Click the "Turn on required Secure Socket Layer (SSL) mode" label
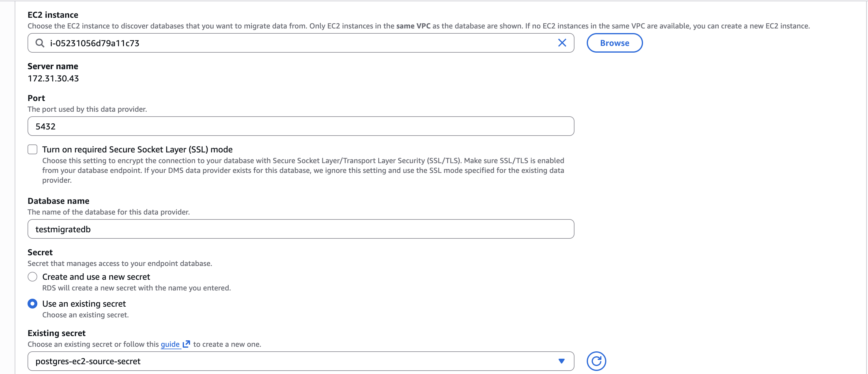This screenshot has width=868, height=374. pyautogui.click(x=137, y=149)
